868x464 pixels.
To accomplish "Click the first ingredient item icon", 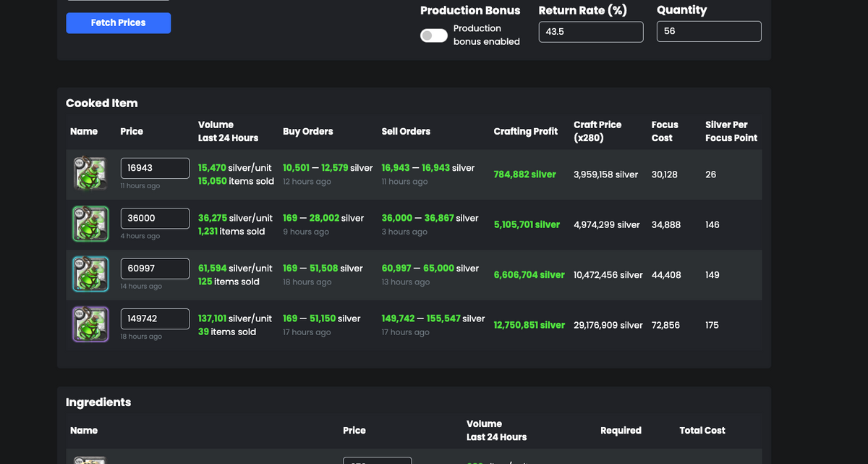I will pos(90,460).
